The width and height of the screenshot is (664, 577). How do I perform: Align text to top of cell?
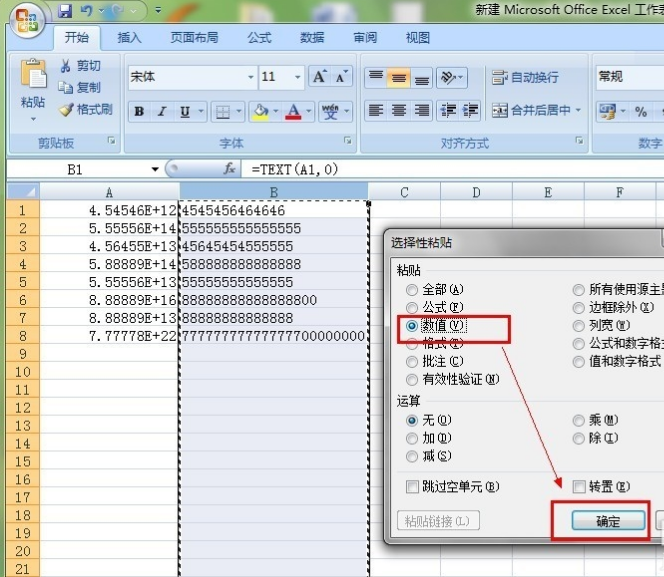point(376,77)
